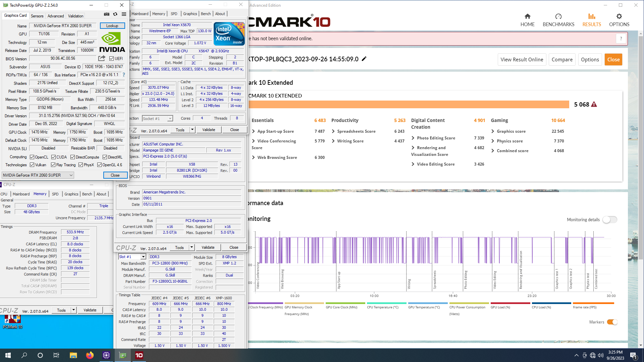Open the PCMark 10 desktop shortcut

coord(12,322)
